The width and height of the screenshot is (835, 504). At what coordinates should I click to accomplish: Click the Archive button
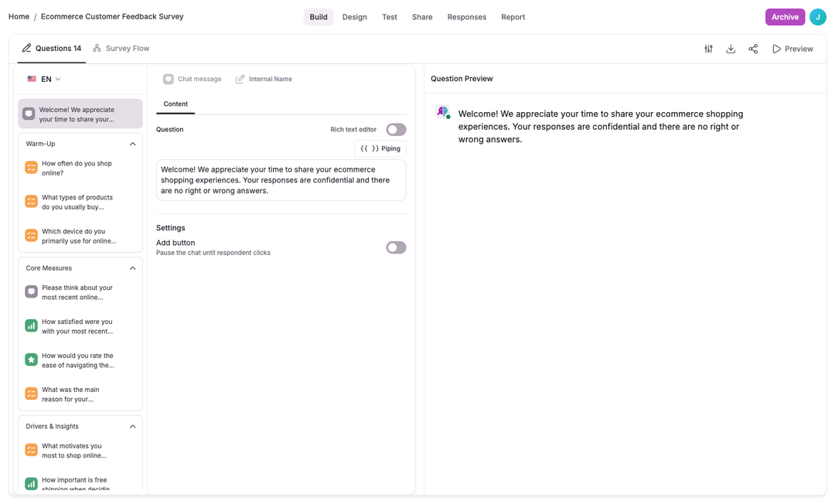point(785,16)
